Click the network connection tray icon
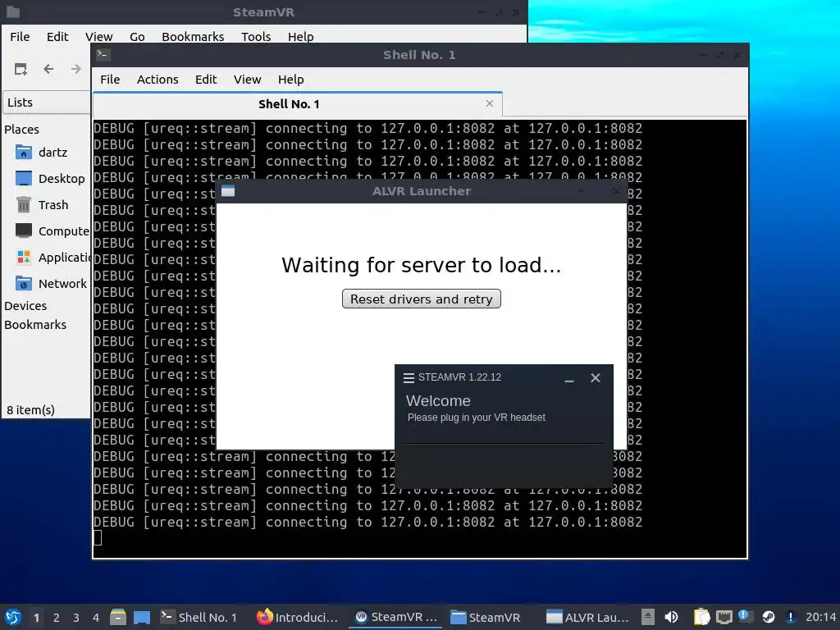 (724, 617)
